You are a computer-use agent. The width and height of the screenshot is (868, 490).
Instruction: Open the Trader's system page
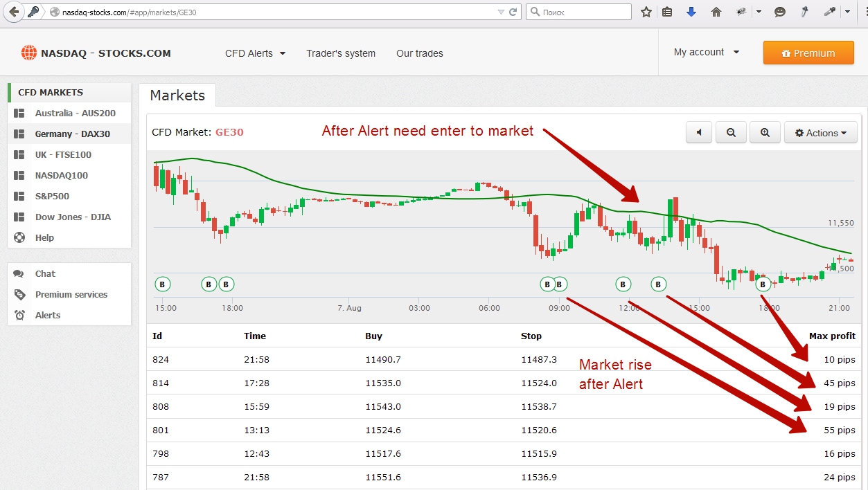[x=341, y=53]
